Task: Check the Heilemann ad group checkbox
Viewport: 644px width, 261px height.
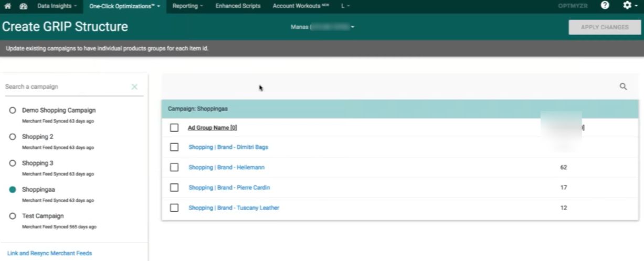Action: (x=174, y=167)
